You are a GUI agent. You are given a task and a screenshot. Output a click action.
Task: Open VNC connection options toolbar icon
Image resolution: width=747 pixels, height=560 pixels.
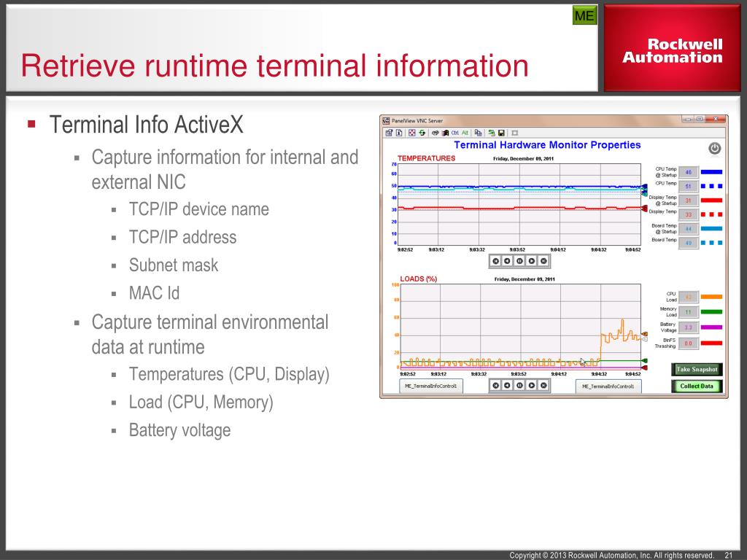click(x=390, y=133)
